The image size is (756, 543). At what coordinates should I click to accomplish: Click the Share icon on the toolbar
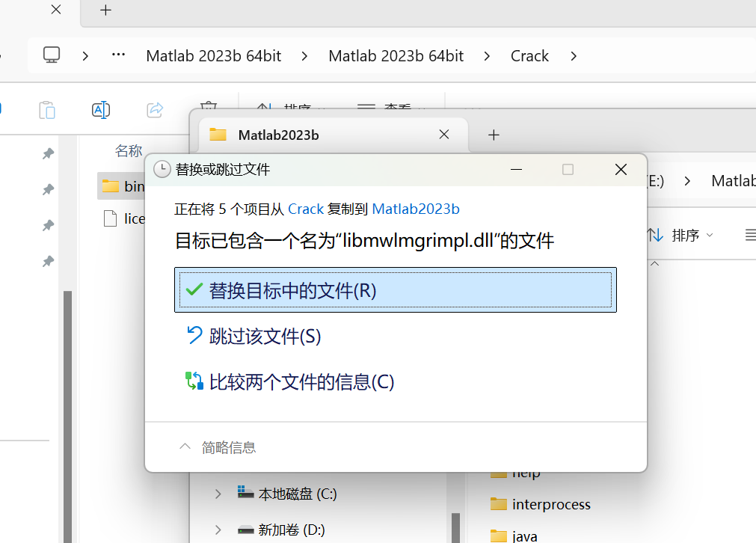coord(154,109)
